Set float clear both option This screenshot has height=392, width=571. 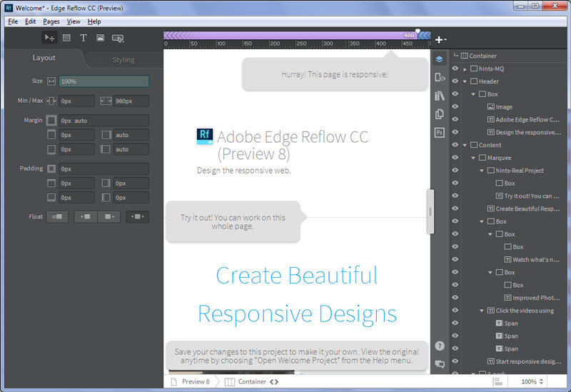(137, 217)
